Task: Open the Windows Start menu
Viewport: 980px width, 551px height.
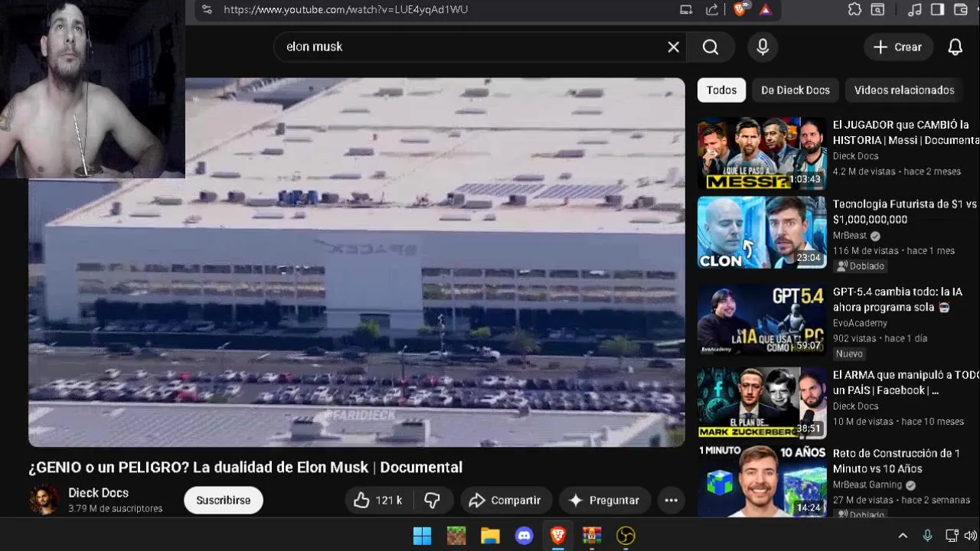Action: coord(423,536)
